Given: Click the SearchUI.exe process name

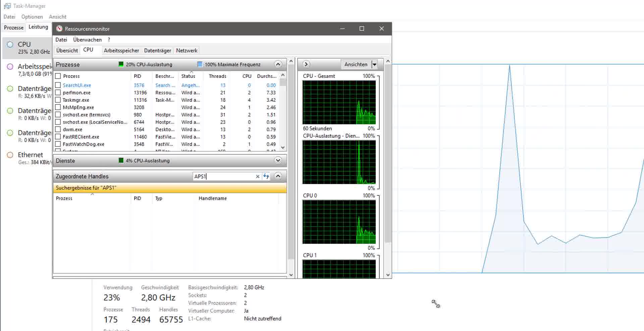Looking at the screenshot, I should 77,85.
